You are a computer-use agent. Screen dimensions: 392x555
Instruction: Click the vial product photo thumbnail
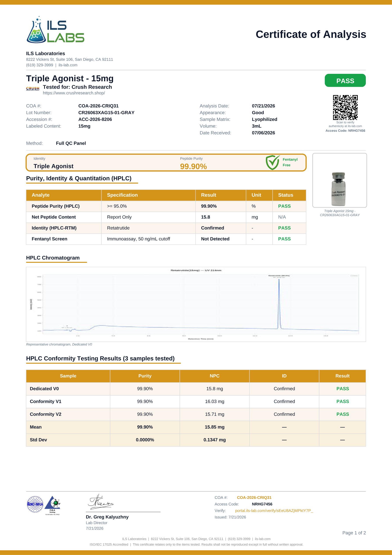click(339, 180)
